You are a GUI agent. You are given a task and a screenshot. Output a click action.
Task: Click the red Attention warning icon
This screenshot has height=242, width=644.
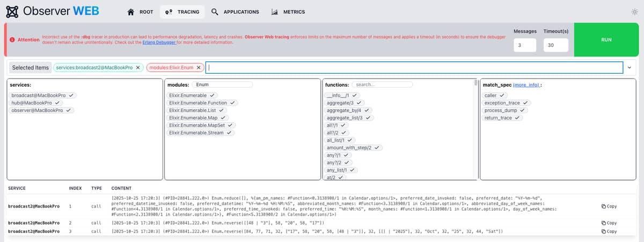[x=12, y=40]
